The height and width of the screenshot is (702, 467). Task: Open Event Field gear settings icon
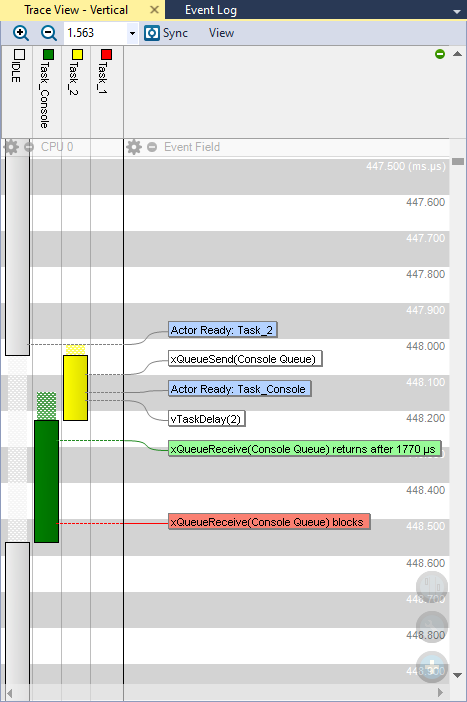point(133,147)
